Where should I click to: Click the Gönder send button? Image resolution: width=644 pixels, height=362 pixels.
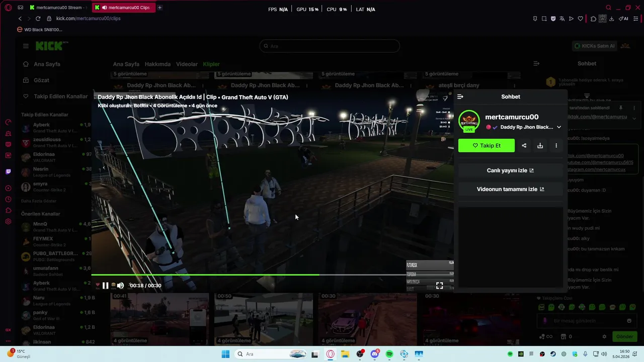(625, 336)
